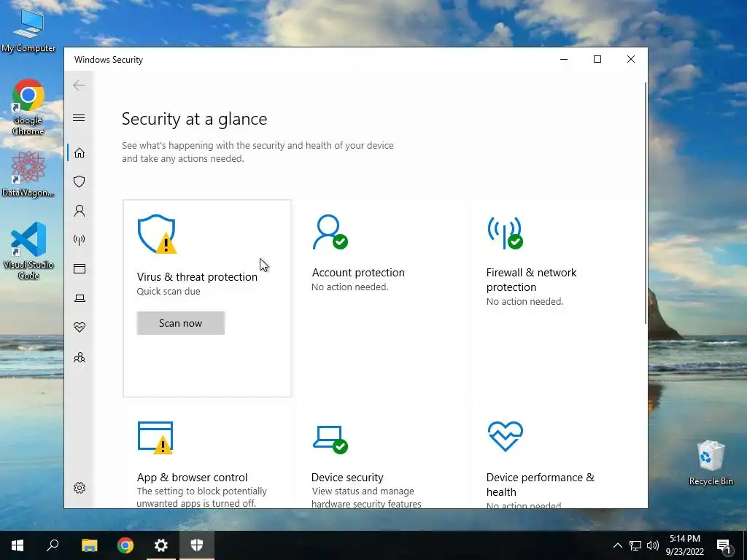This screenshot has height=560, width=747.
Task: Open App & browser control sidebar window icon
Action: point(80,269)
